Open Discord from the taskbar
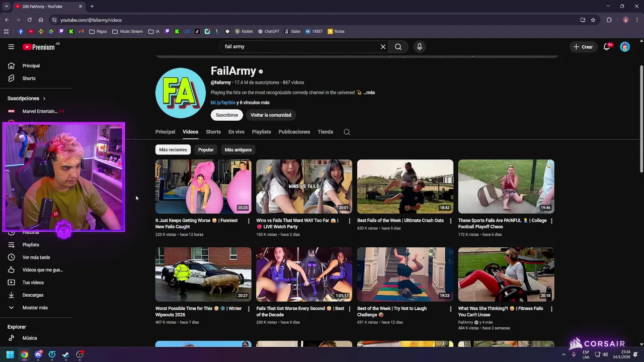This screenshot has height=362, width=644. 38,354
